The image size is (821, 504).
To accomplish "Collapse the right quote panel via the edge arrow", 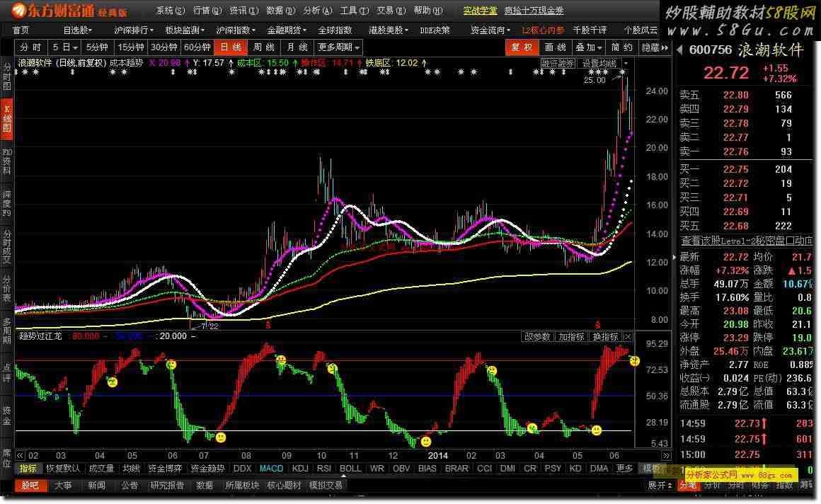I will pos(674,257).
